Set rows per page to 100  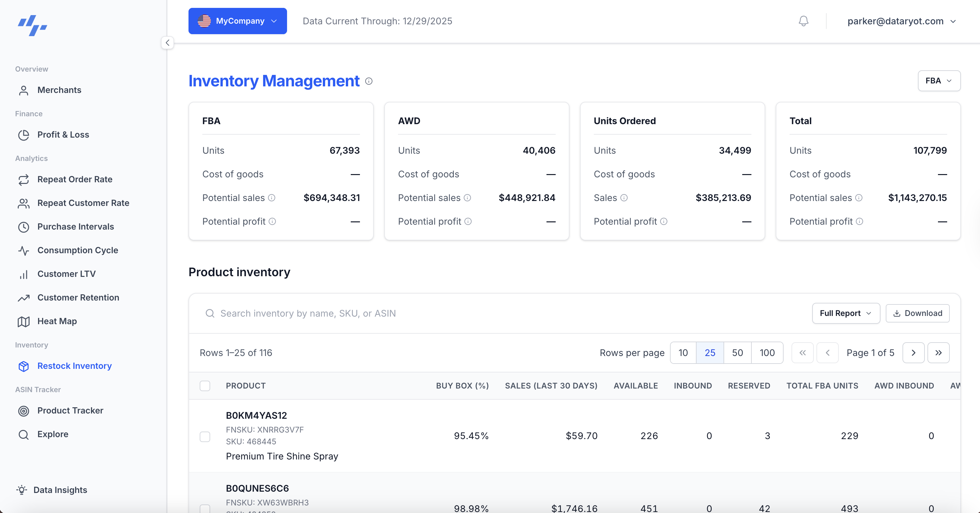click(767, 353)
